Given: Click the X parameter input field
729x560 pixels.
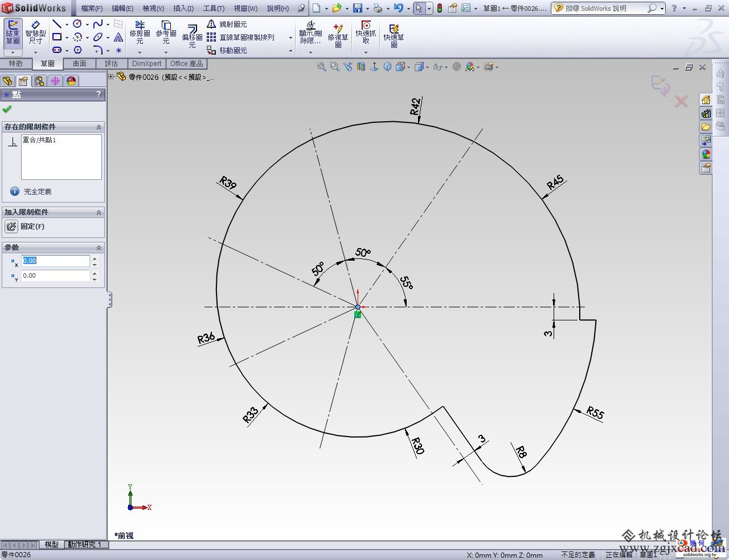Looking at the screenshot, I should tap(55, 261).
